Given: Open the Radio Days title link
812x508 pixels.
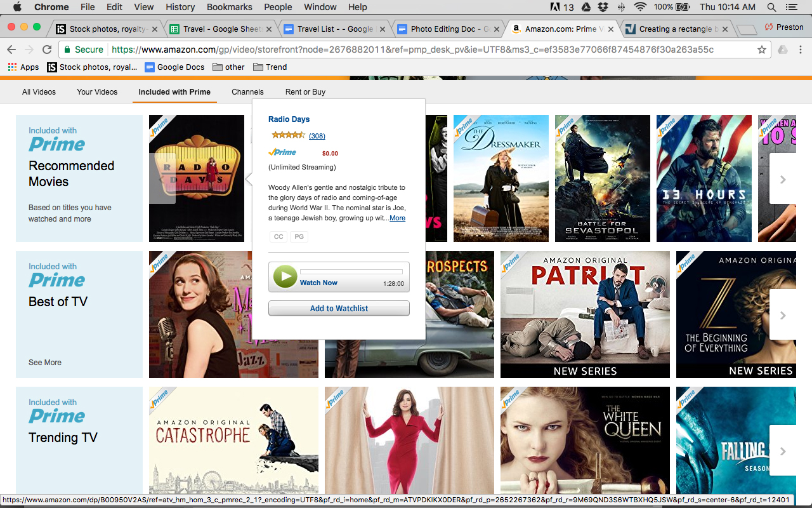Looking at the screenshot, I should pyautogui.click(x=289, y=119).
